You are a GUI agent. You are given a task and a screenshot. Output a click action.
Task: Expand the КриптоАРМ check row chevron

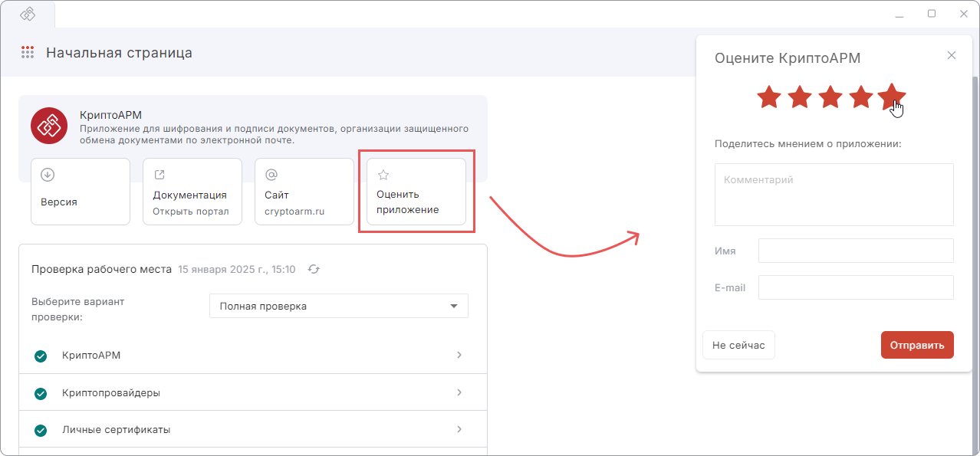459,355
